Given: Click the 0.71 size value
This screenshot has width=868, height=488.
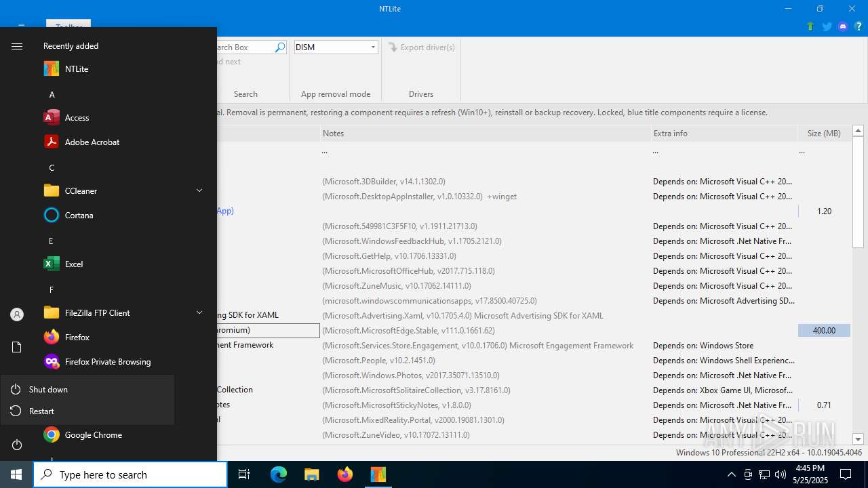Looking at the screenshot, I should pos(824,405).
